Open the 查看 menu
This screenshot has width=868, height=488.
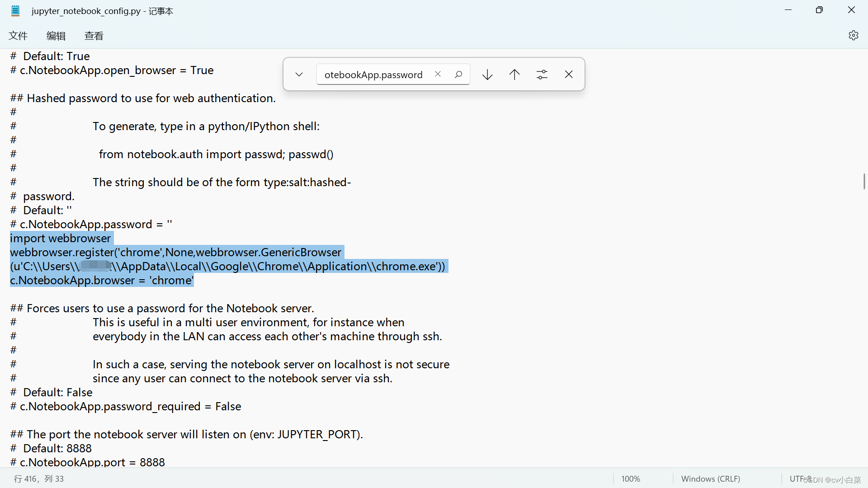(94, 36)
